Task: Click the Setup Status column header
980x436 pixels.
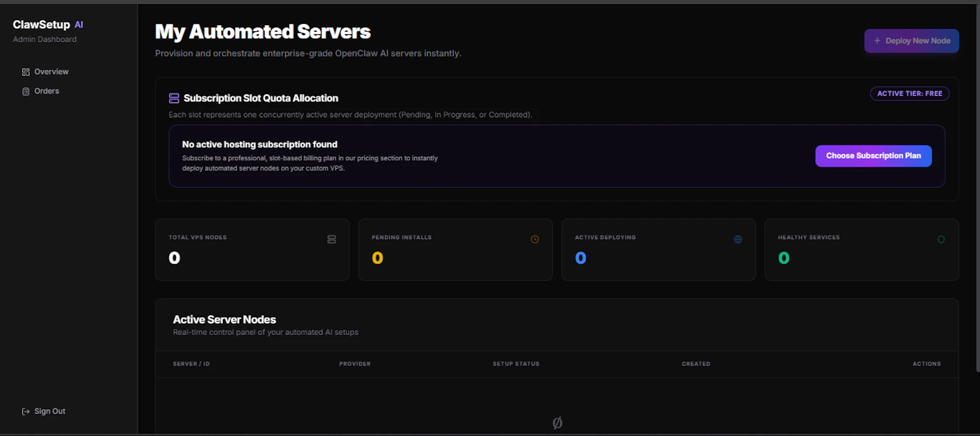Action: coord(516,364)
